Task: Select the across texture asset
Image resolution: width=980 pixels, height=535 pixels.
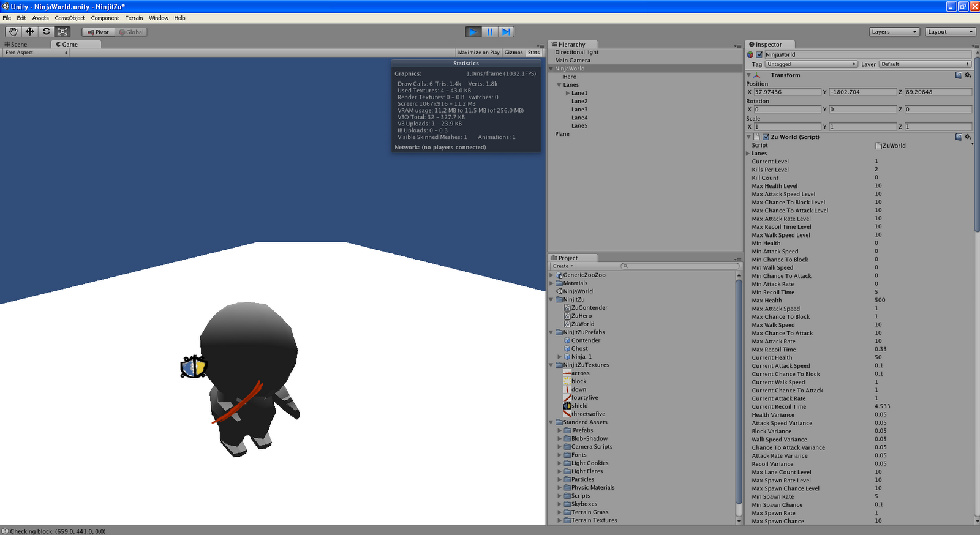Action: point(576,373)
